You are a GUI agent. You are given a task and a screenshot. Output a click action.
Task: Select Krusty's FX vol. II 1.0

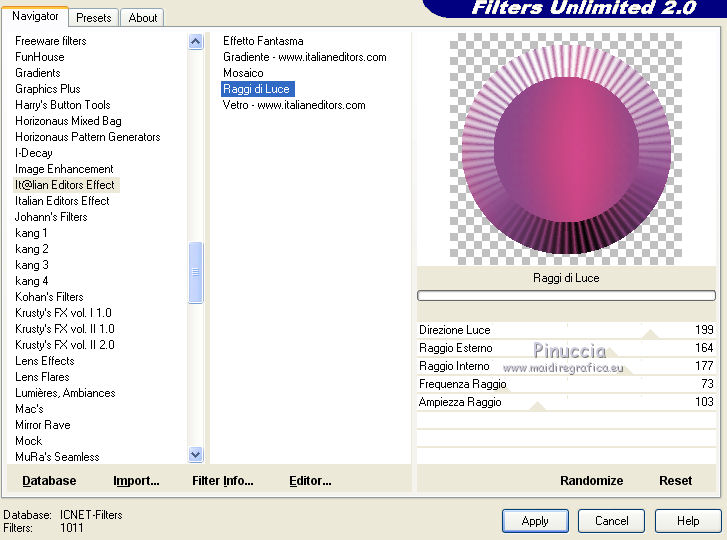pos(64,329)
